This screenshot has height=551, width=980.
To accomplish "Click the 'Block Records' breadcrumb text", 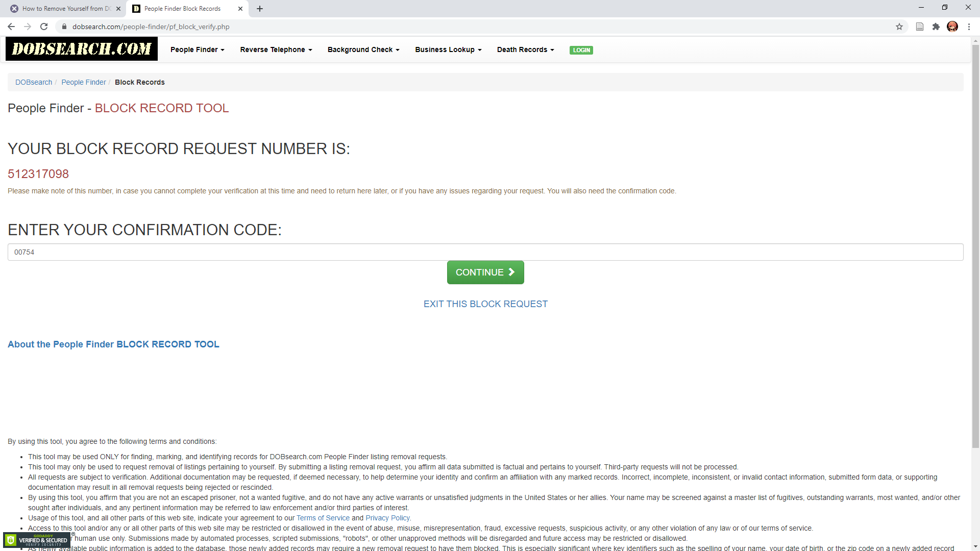I will coord(140,82).
